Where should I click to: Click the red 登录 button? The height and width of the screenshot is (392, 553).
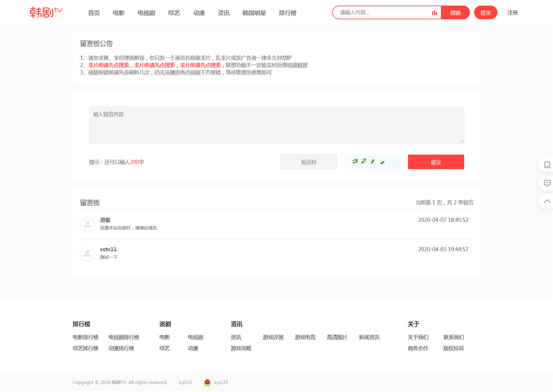(x=485, y=12)
